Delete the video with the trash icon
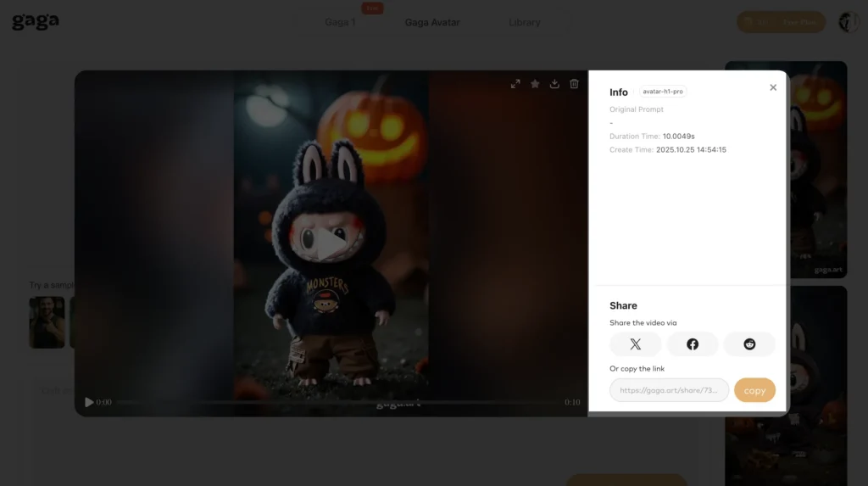Screen dimensions: 868x486 pyautogui.click(x=574, y=84)
